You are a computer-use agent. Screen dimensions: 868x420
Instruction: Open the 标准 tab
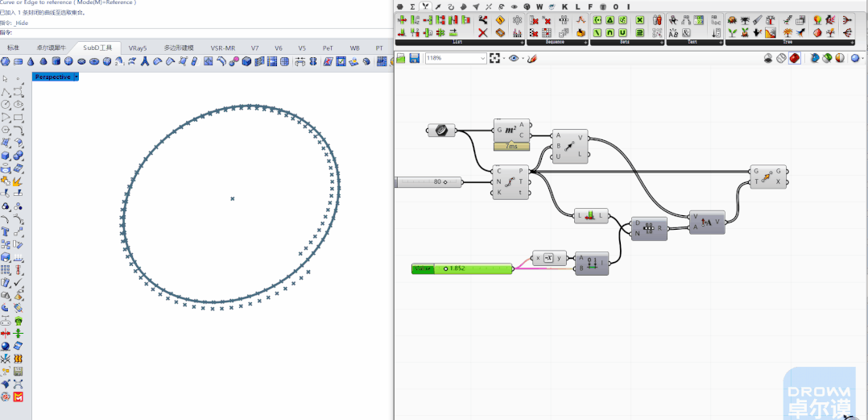pos(13,48)
